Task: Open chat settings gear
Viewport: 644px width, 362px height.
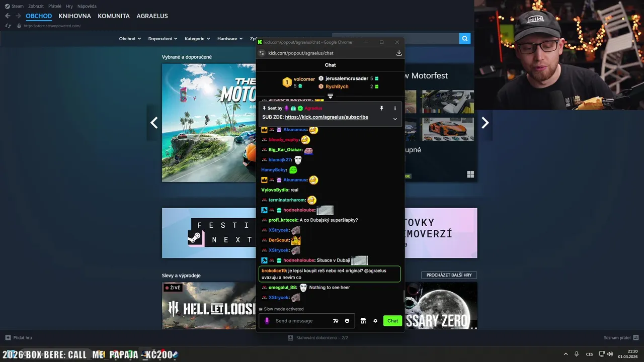Action: [x=375, y=321]
